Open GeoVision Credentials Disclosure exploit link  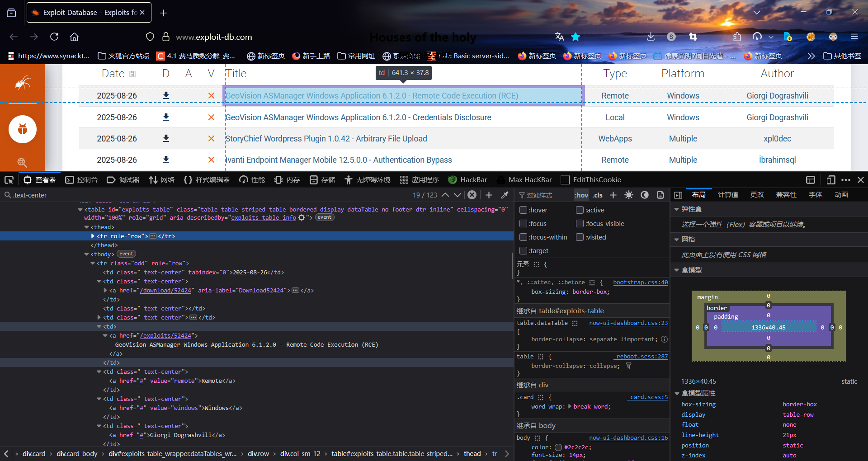(358, 117)
